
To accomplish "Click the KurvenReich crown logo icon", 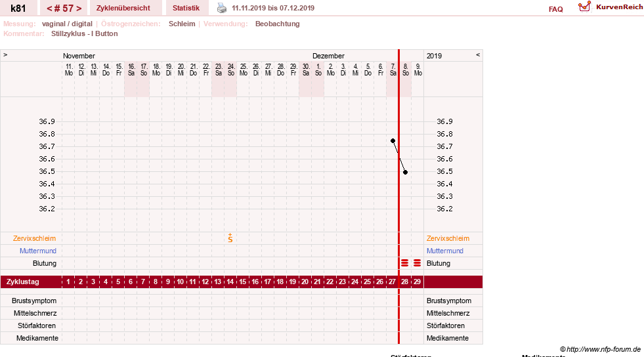I will click(x=584, y=7).
